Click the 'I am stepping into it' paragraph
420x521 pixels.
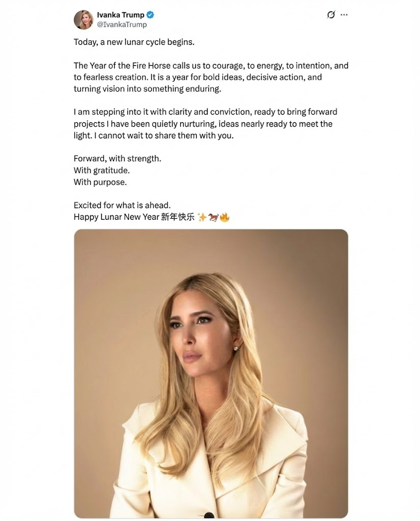click(206, 124)
